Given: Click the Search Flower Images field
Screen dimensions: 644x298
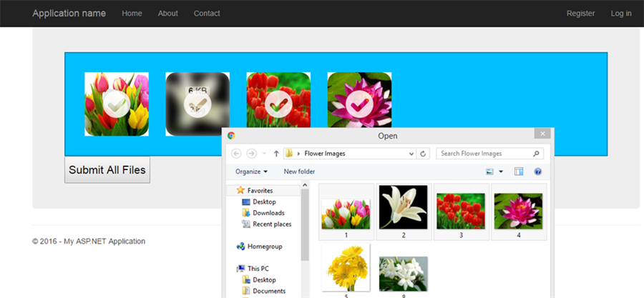Looking at the screenshot, I should click(x=489, y=154).
